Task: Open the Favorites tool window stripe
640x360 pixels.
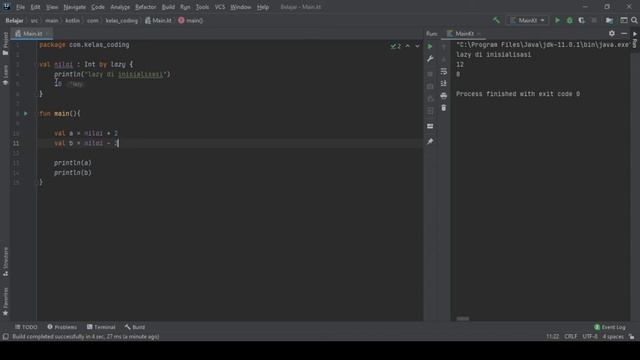Action: tap(5, 302)
